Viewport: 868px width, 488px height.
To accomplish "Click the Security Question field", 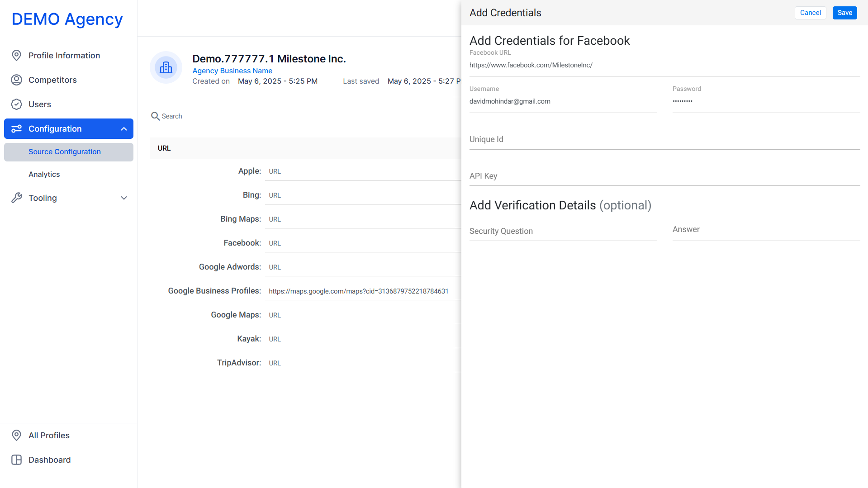I will click(x=563, y=232).
